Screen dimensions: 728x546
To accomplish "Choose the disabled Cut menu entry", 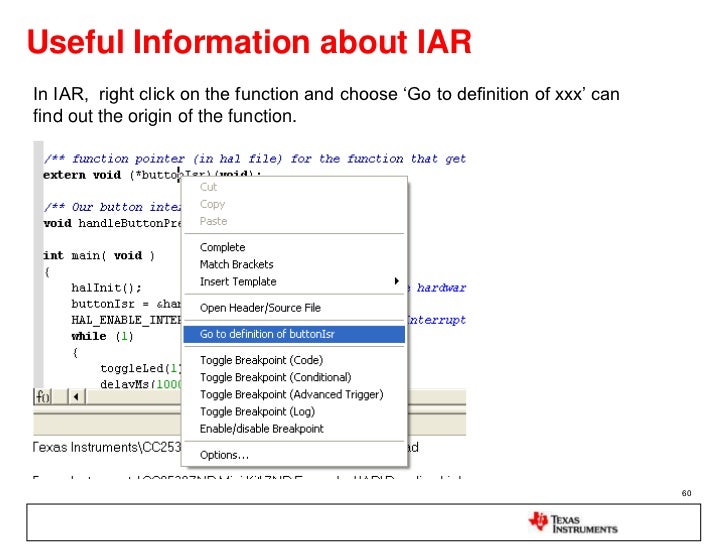I will (294, 187).
